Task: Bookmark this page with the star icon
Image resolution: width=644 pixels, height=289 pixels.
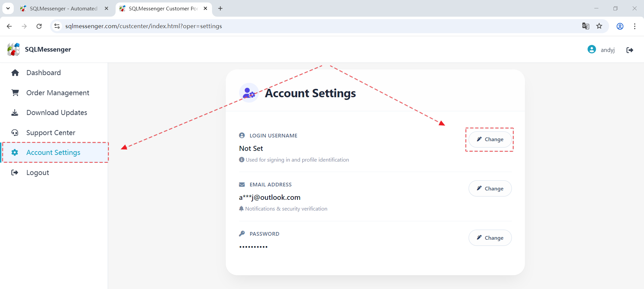Action: point(599,26)
